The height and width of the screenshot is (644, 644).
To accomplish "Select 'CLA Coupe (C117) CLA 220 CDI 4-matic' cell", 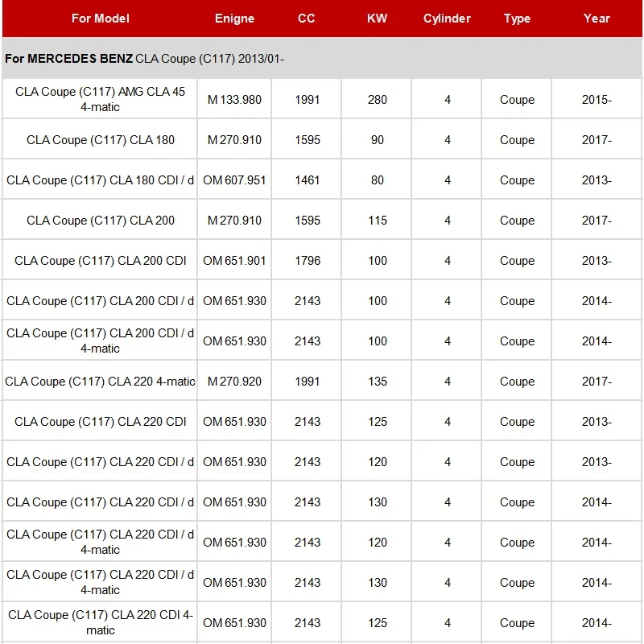I will pos(100,622).
